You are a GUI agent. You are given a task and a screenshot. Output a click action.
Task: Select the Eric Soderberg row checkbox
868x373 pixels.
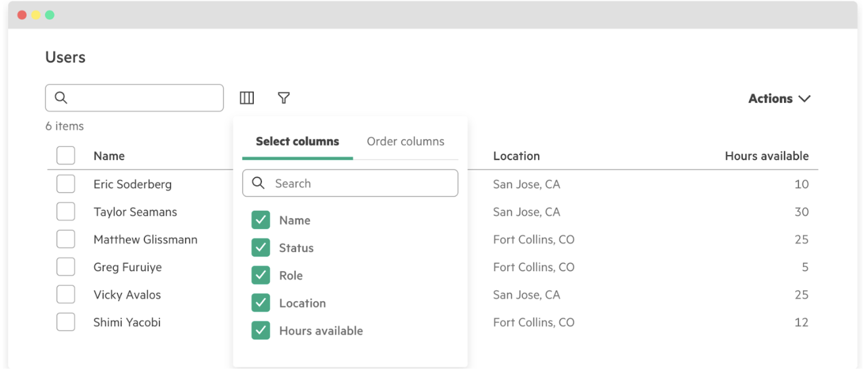pyautogui.click(x=66, y=184)
